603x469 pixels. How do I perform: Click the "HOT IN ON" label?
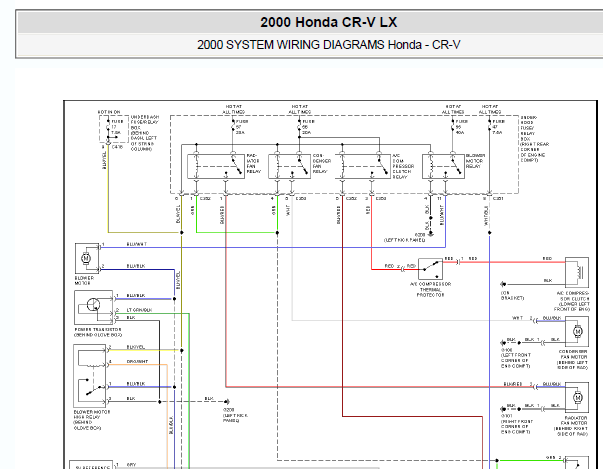click(109, 112)
